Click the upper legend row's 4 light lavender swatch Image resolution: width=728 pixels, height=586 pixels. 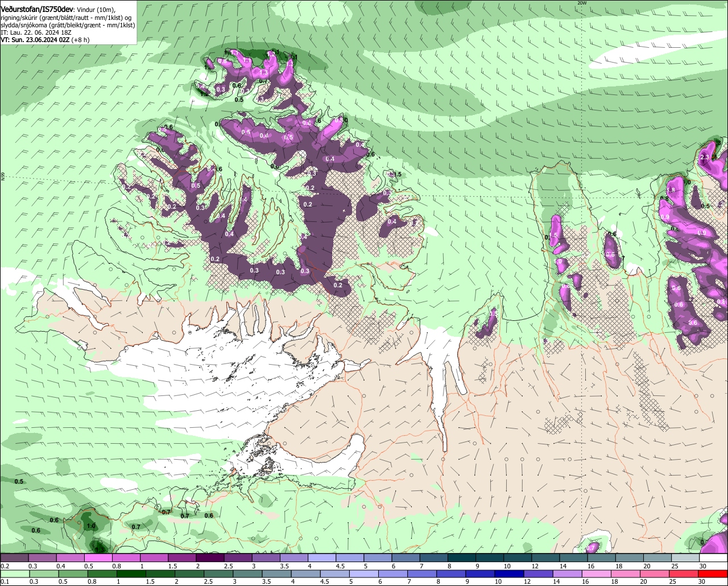[322, 558]
